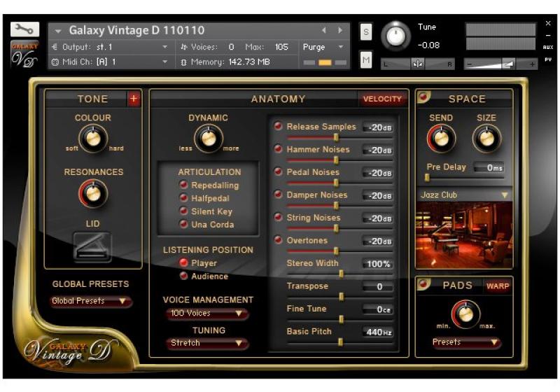Screen dimensions: 560x392
Task: Select Audience listening position
Action: click(x=184, y=276)
